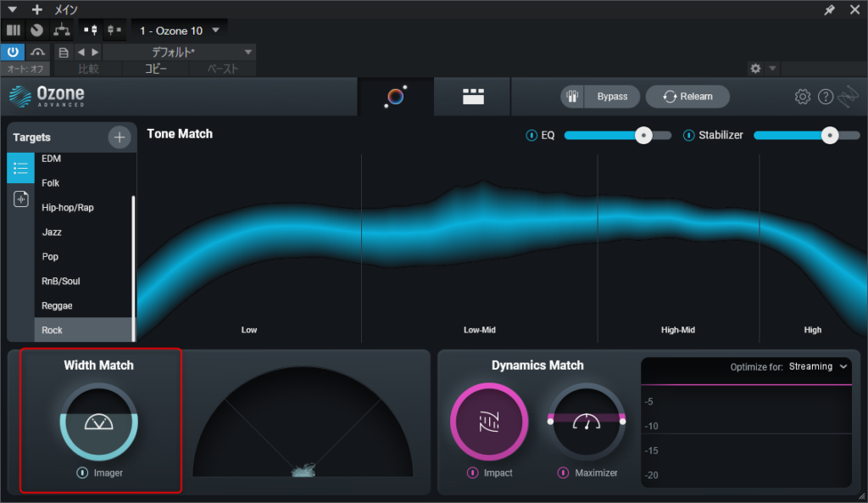Click the 比較 compare button
868x503 pixels.
pyautogui.click(x=88, y=69)
